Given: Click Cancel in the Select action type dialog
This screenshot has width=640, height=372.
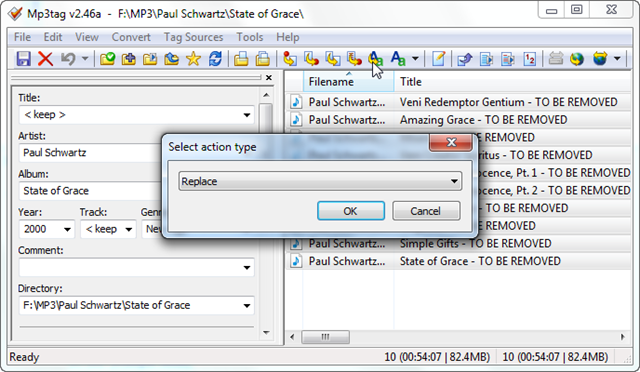Looking at the screenshot, I should [x=426, y=211].
